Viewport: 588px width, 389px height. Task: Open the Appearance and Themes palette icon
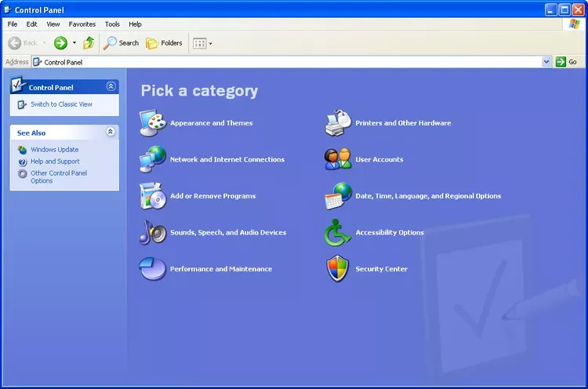click(x=153, y=123)
